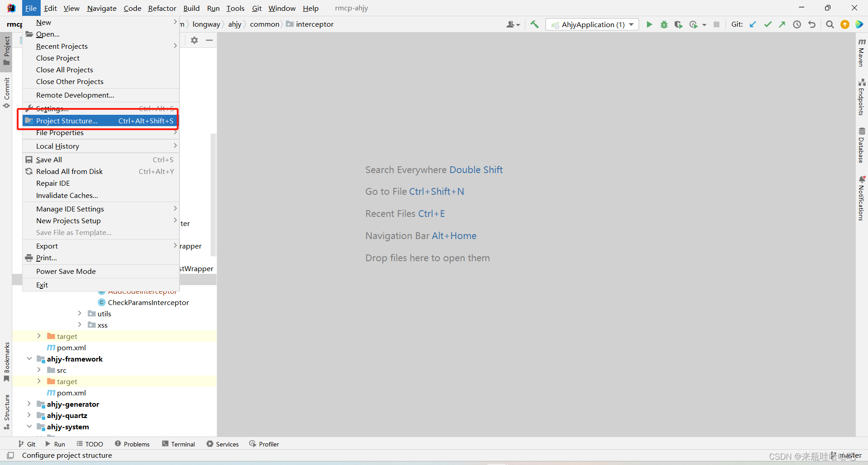
Task: Stop the running application with stop icon
Action: (717, 24)
